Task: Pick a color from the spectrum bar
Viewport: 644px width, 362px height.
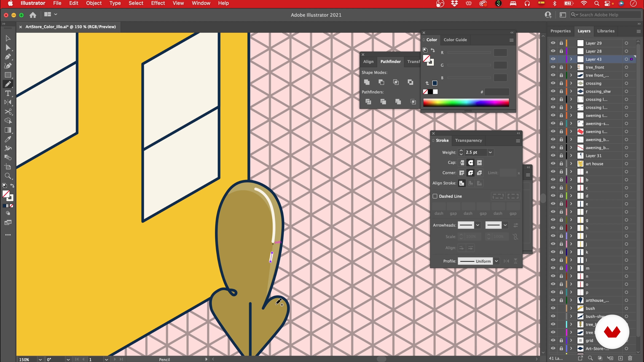Action: point(466,102)
